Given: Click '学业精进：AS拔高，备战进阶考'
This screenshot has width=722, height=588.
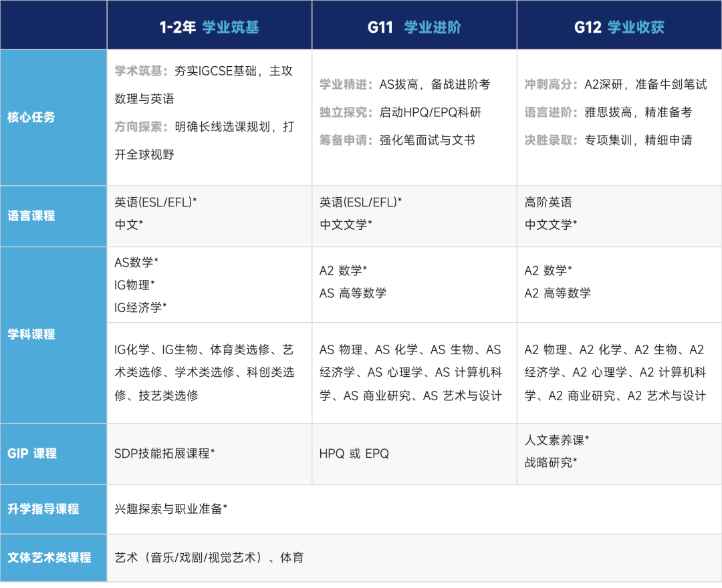Looking at the screenshot, I should point(404,84).
